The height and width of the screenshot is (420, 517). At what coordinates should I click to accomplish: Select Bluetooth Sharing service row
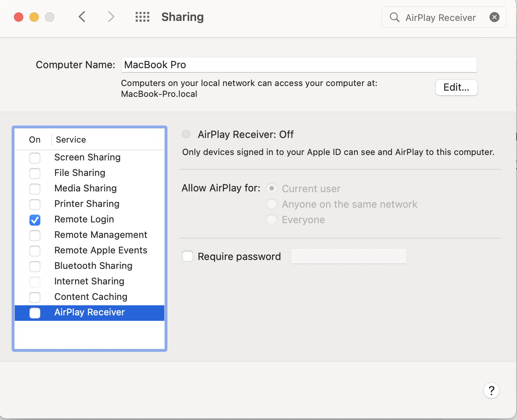[90, 266]
